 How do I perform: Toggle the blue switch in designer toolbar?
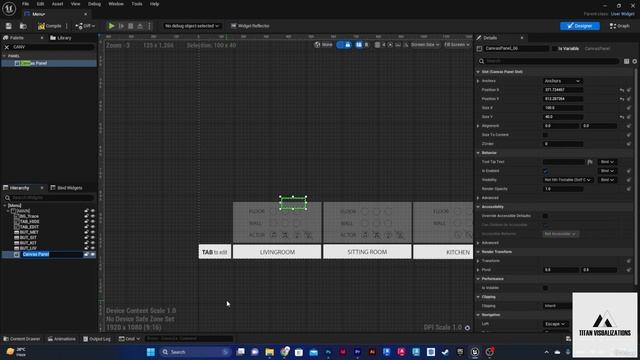pyautogui.click(x=340, y=45)
